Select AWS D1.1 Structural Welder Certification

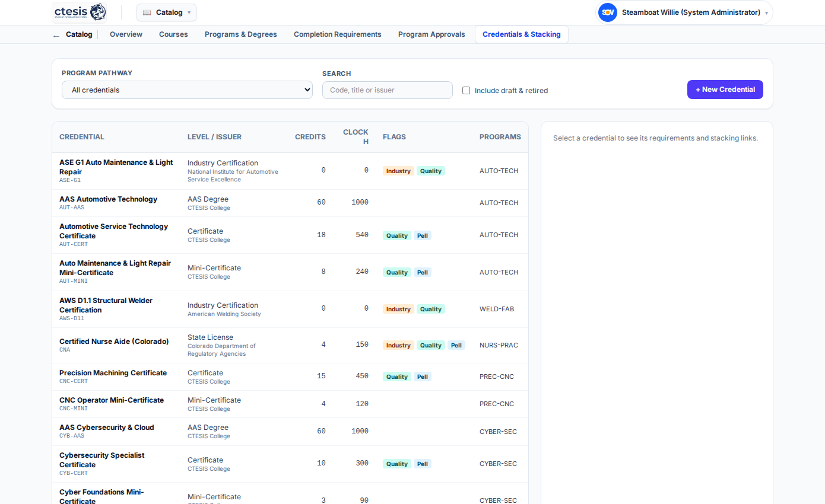point(290,310)
